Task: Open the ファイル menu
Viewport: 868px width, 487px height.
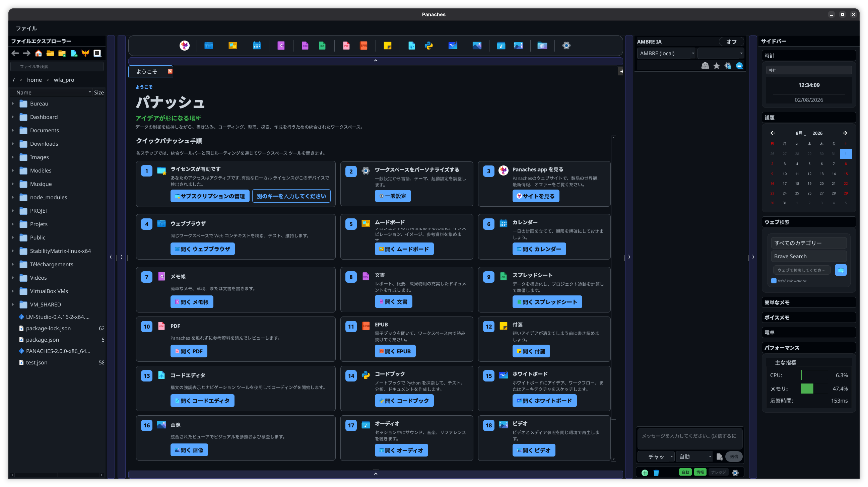Action: point(26,28)
